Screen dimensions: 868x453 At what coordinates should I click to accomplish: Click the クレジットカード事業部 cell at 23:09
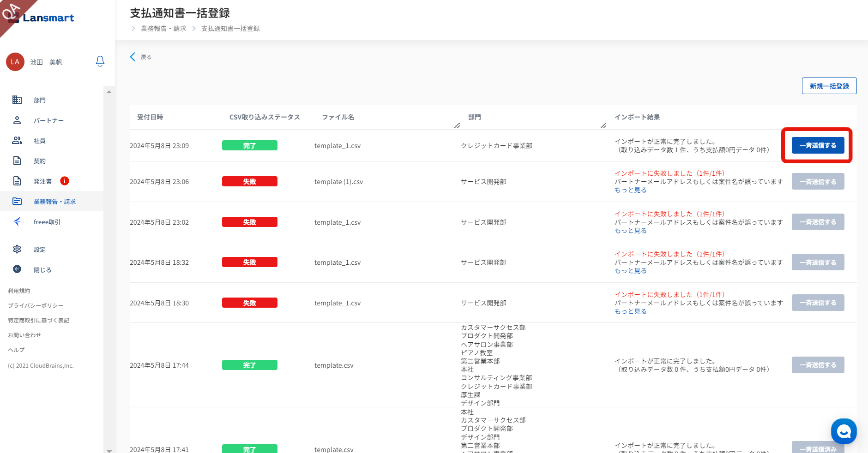click(x=496, y=146)
